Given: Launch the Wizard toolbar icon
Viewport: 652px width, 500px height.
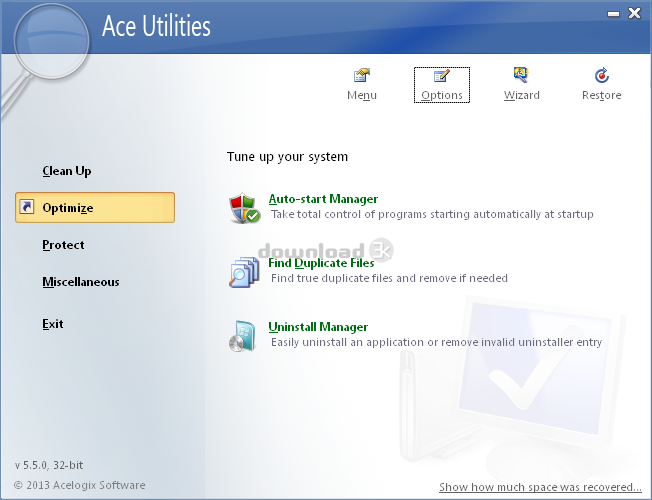Looking at the screenshot, I should 521,75.
